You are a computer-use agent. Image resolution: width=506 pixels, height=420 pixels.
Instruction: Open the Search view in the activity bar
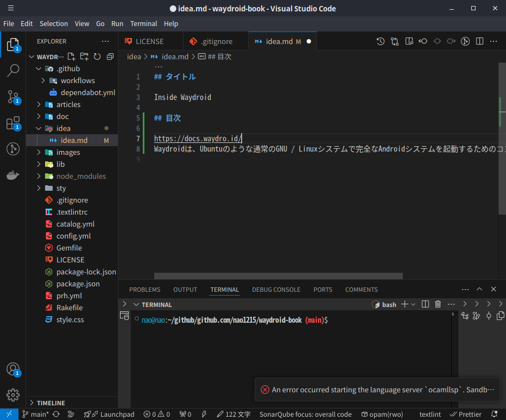pos(13,71)
